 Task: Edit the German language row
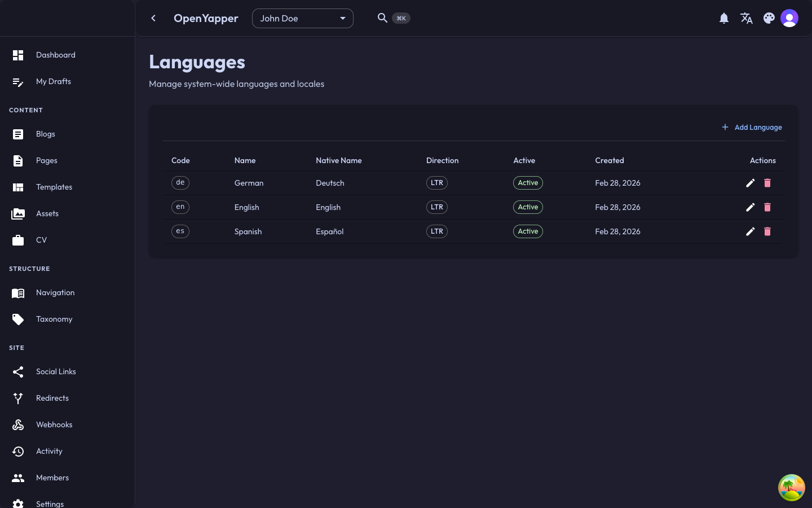point(750,183)
